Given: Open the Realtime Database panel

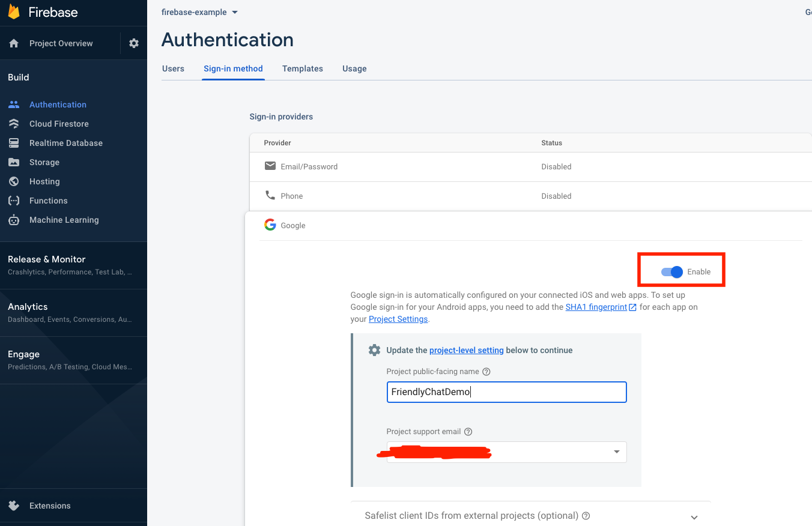Looking at the screenshot, I should (66, 142).
